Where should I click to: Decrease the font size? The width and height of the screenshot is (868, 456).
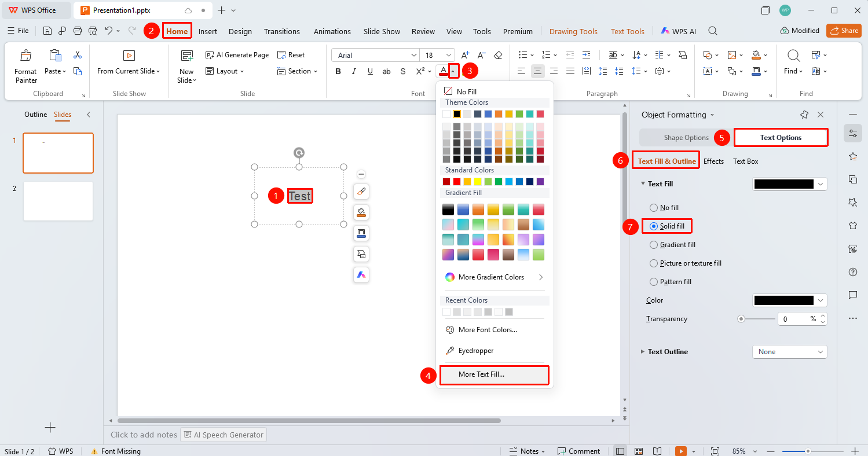(482, 55)
